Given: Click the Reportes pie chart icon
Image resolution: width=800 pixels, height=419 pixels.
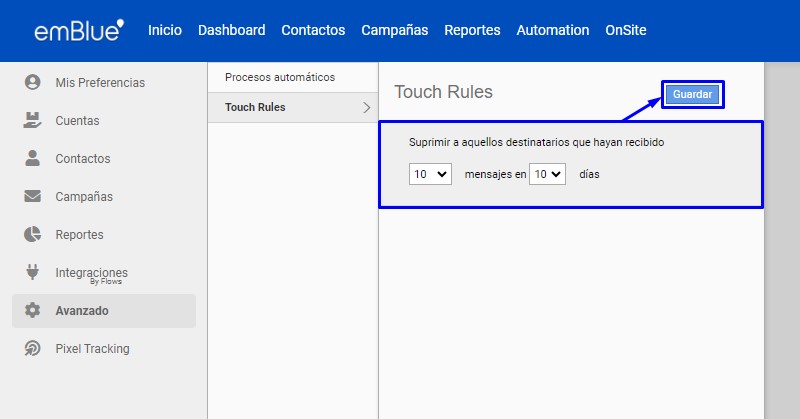Looking at the screenshot, I should click(33, 234).
